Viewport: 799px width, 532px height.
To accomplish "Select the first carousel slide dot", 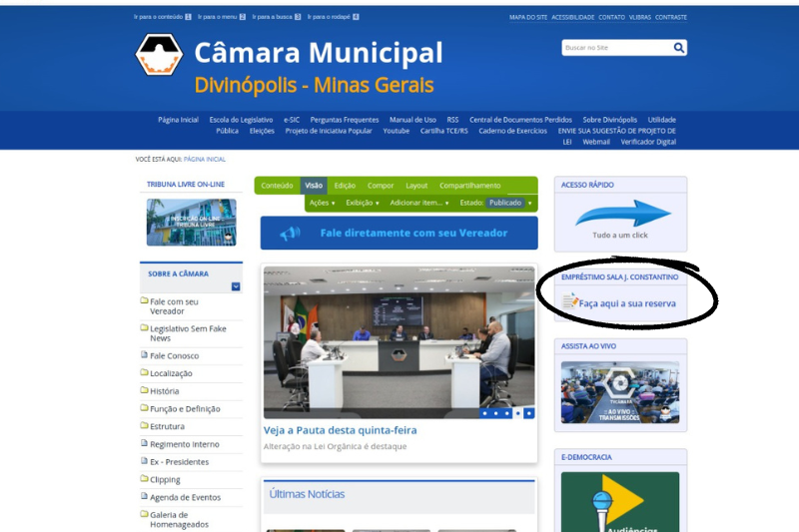I will (x=484, y=413).
